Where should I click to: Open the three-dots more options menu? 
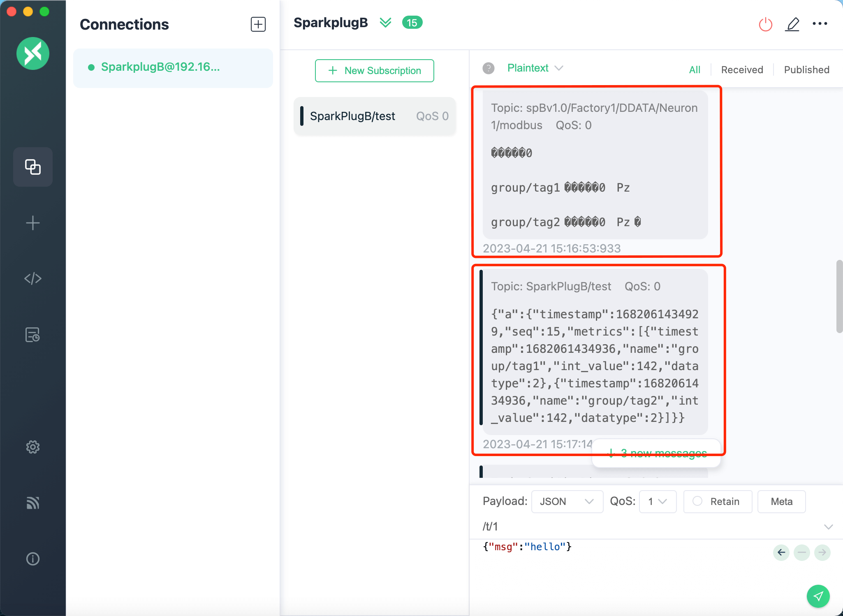tap(820, 24)
